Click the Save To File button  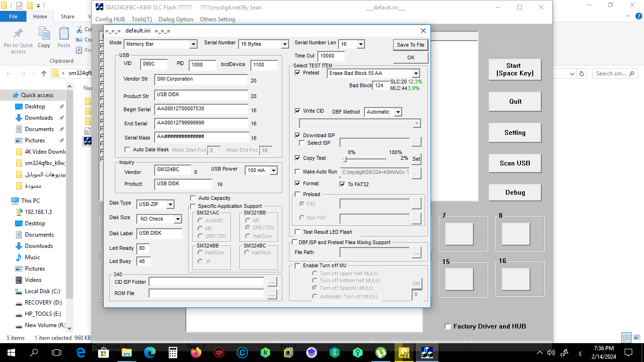pyautogui.click(x=411, y=45)
